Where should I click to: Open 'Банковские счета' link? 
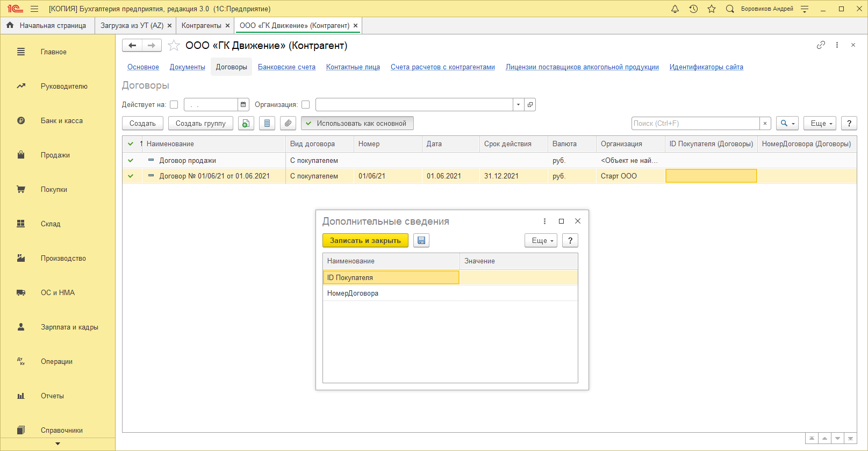tap(286, 67)
